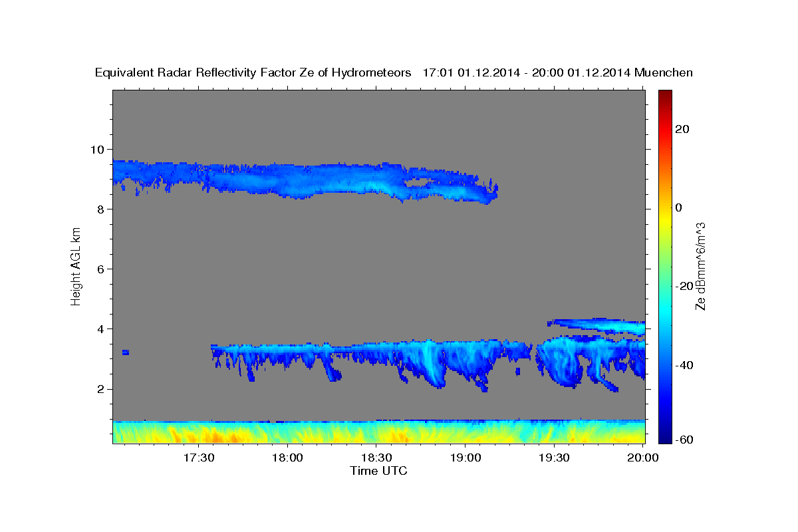Click the "19:00" time tick label
The height and width of the screenshot is (532, 798).
point(465,458)
